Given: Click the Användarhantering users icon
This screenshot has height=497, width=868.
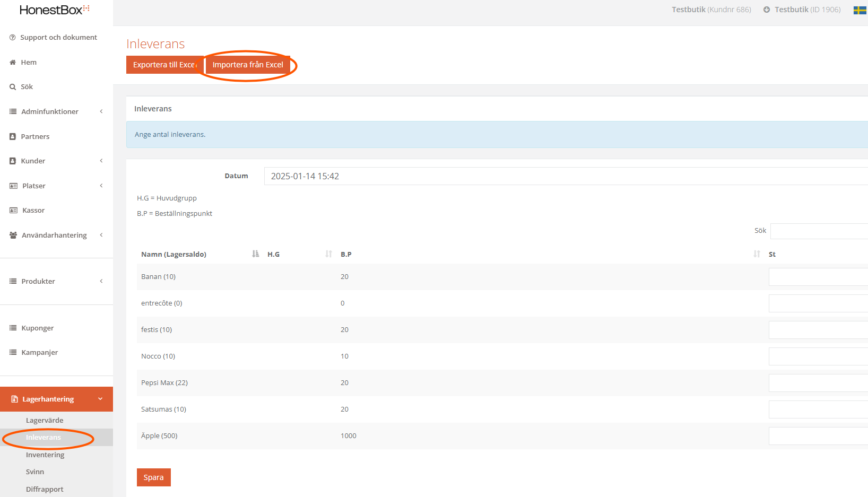Looking at the screenshot, I should [13, 236].
